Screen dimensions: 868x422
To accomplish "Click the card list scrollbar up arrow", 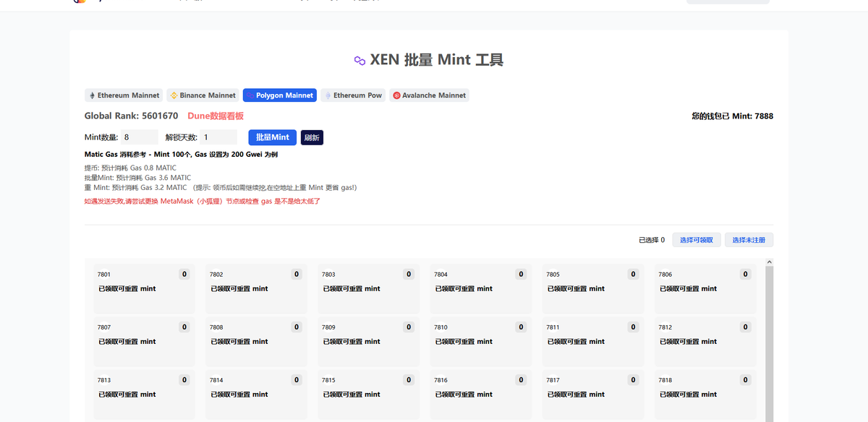I will pos(769,262).
